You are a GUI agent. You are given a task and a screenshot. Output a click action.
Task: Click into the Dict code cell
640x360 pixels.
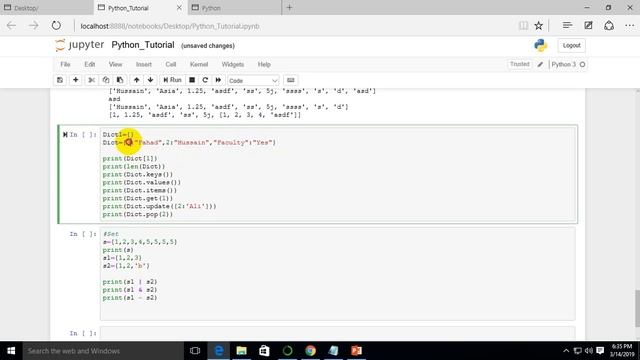(x=338, y=174)
